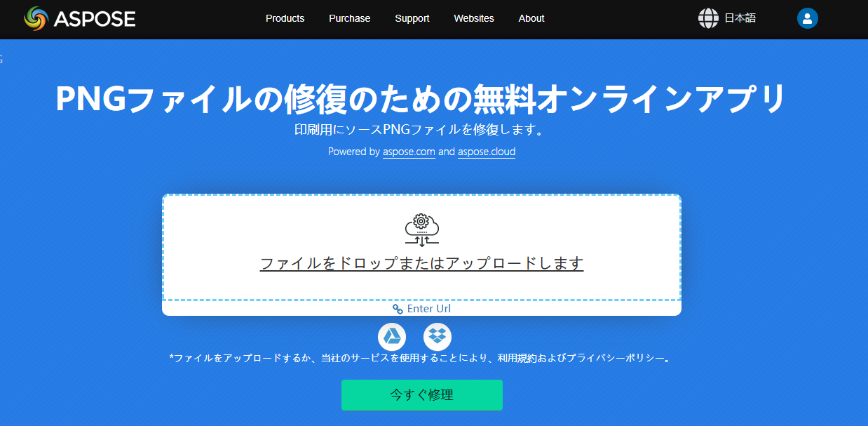Open the user account icon
The height and width of the screenshot is (426, 868).
[x=807, y=18]
